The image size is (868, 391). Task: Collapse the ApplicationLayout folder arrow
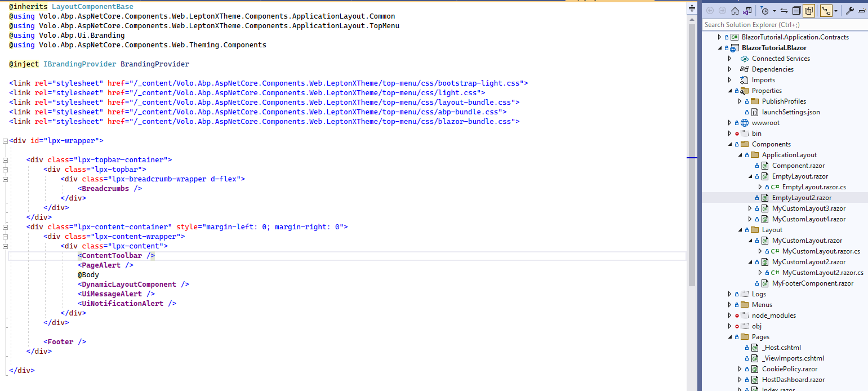point(740,155)
